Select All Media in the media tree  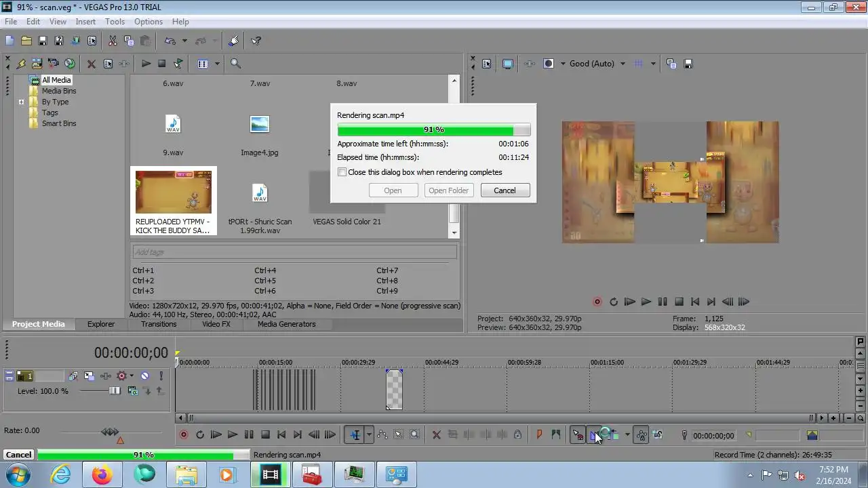(x=56, y=80)
